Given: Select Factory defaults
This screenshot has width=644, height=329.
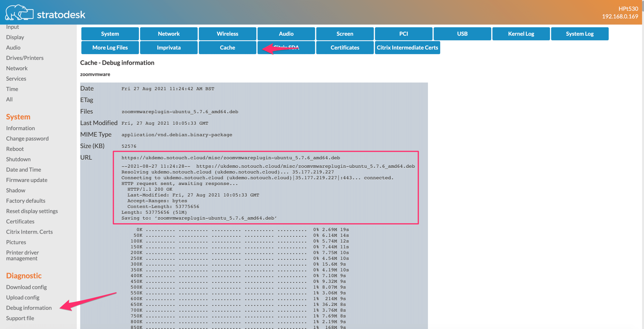Looking at the screenshot, I should (x=26, y=201).
